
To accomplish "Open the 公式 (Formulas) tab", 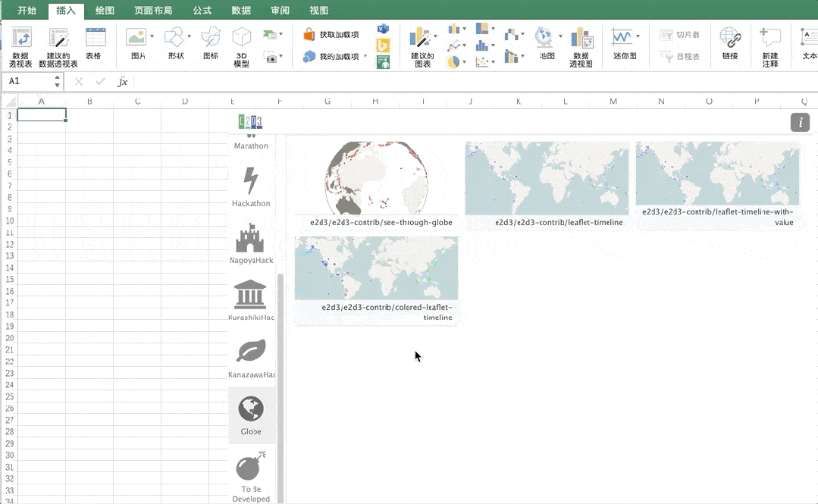I will tap(202, 11).
